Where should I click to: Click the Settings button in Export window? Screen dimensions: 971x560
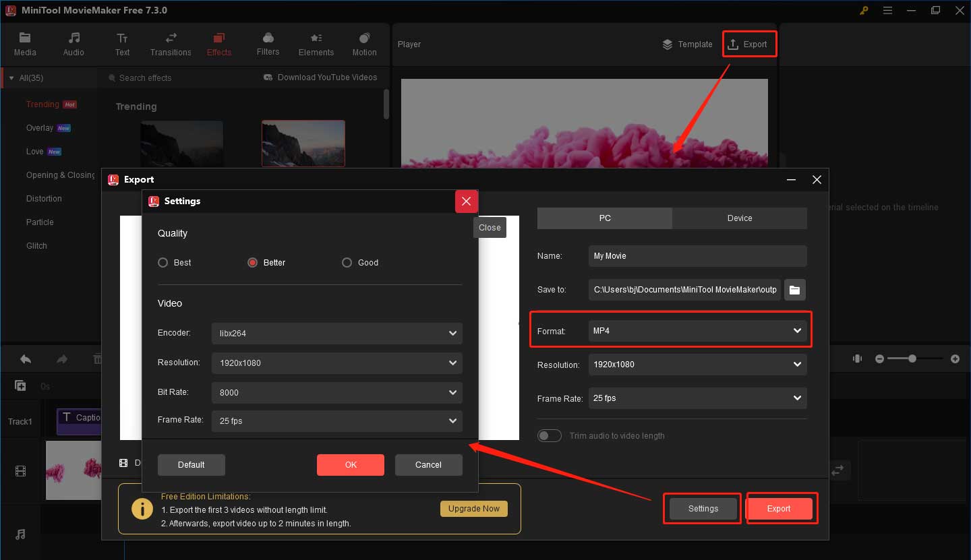[x=703, y=509]
